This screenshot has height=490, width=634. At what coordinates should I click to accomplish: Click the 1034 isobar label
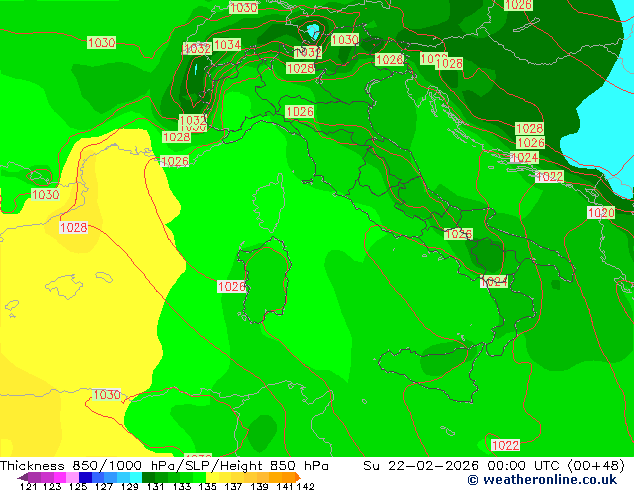(227, 44)
